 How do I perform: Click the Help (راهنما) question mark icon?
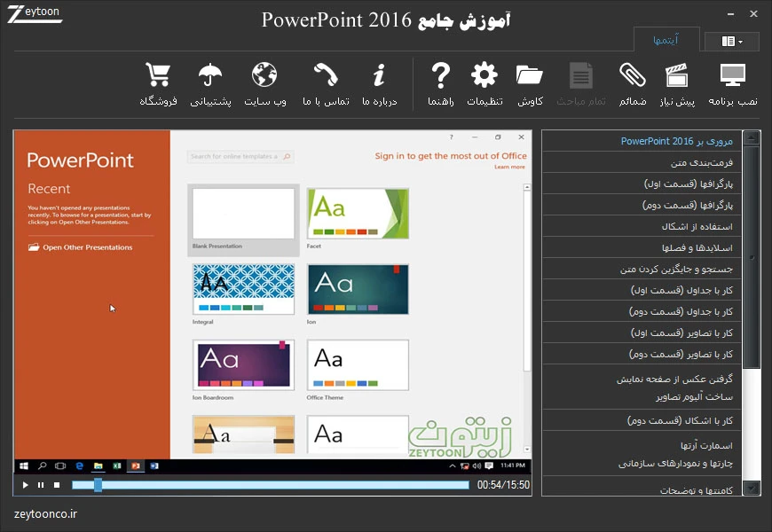[x=441, y=76]
